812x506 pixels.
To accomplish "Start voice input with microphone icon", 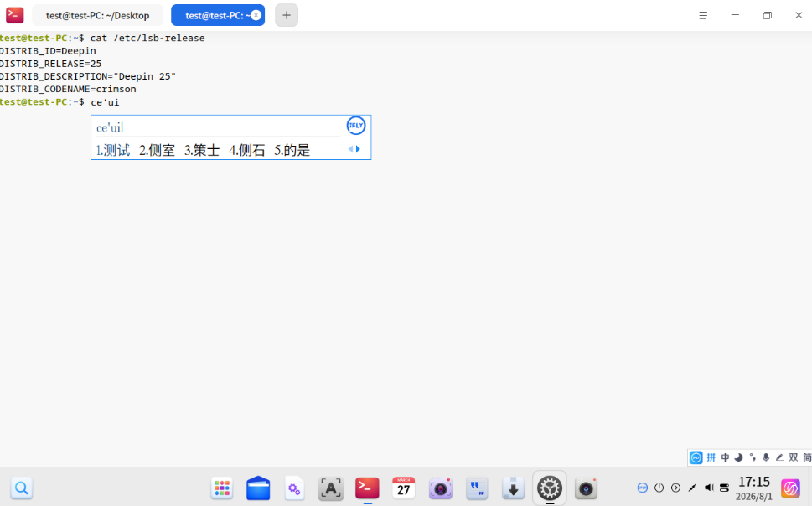I will (x=766, y=457).
